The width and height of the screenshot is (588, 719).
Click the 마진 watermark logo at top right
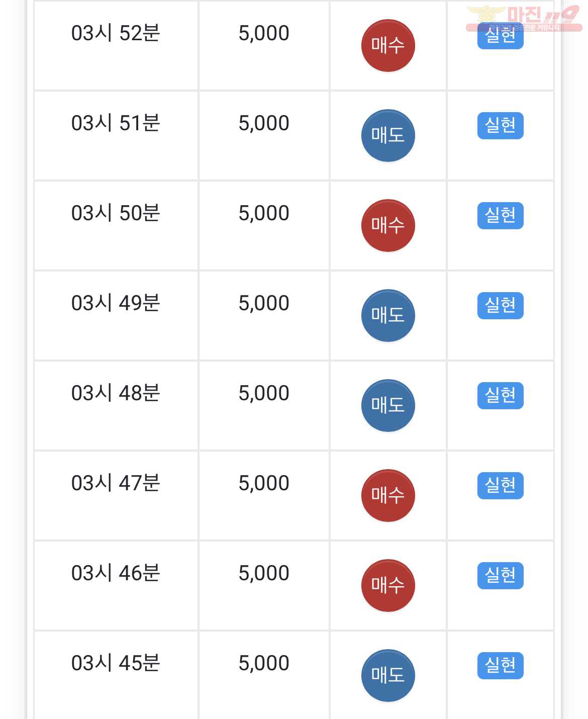click(x=524, y=18)
